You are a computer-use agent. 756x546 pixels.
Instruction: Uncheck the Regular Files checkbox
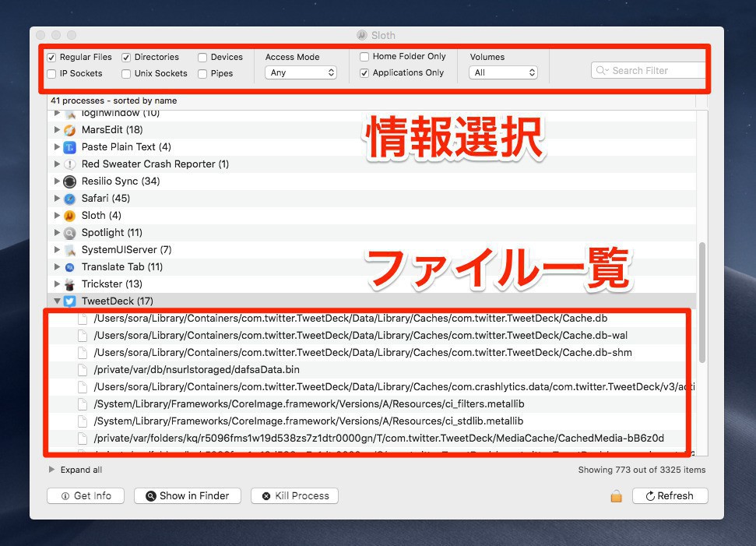(51, 58)
